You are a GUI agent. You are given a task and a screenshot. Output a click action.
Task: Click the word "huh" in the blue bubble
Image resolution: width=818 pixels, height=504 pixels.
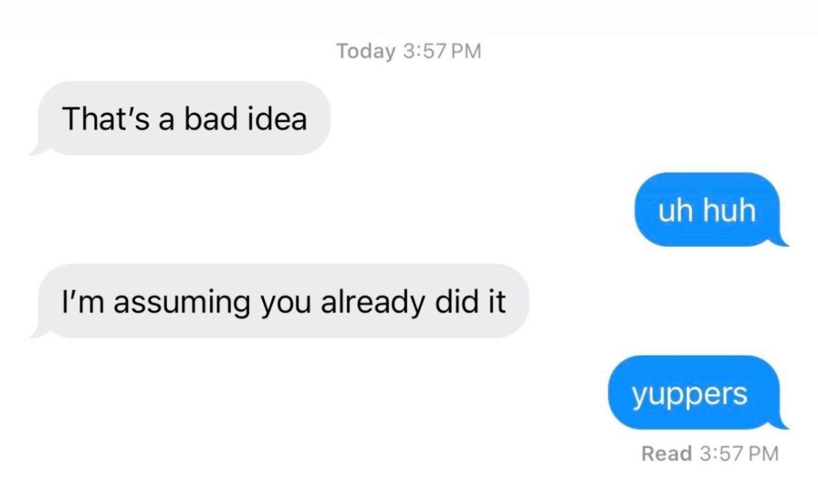coord(729,210)
